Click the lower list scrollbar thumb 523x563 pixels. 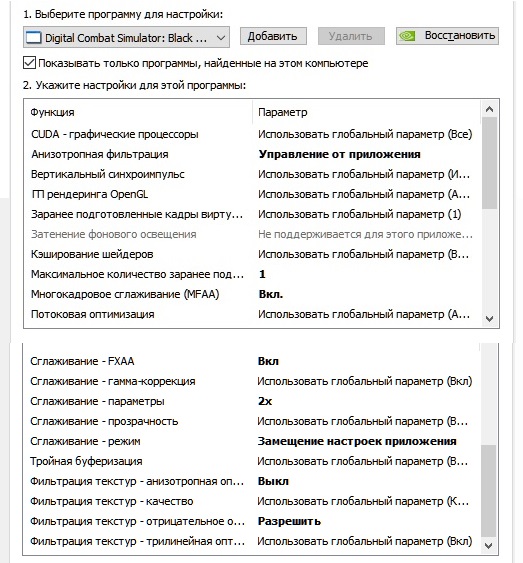tap(488, 491)
